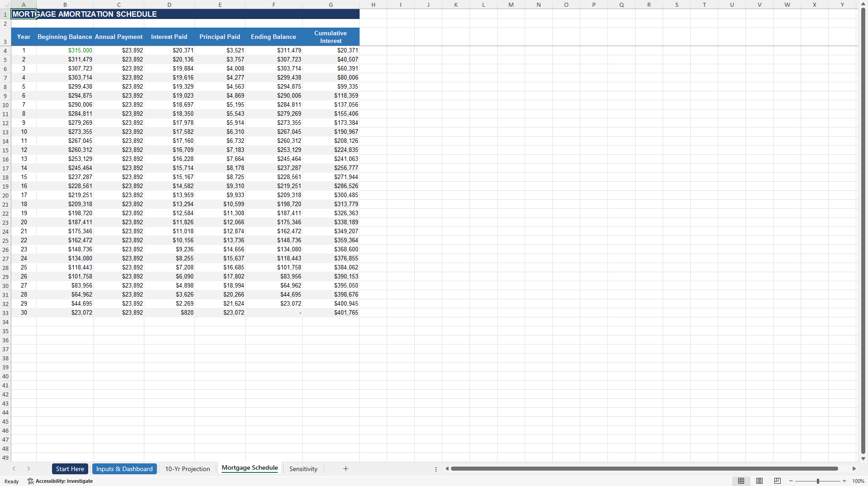Open the Start Here sheet tab

[x=70, y=469]
